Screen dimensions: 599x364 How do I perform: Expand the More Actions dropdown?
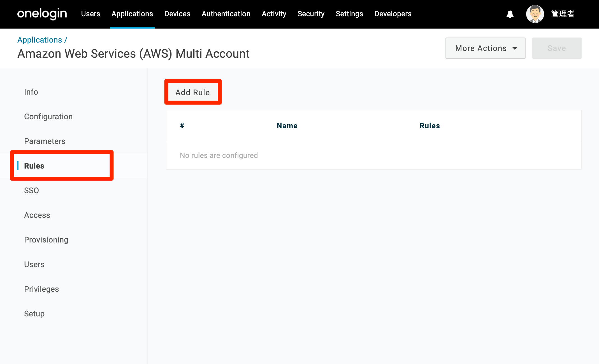coord(485,48)
